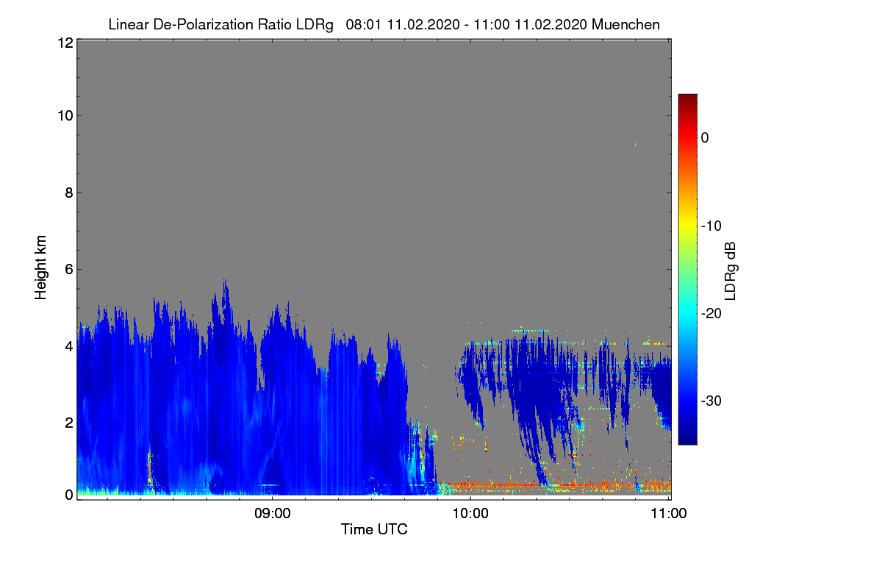Click the 09:00 time tick label

272,514
